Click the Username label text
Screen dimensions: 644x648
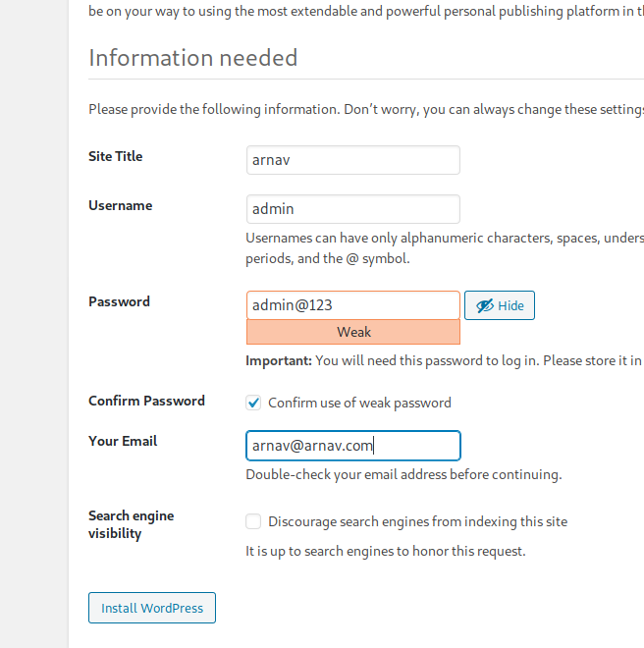(120, 205)
